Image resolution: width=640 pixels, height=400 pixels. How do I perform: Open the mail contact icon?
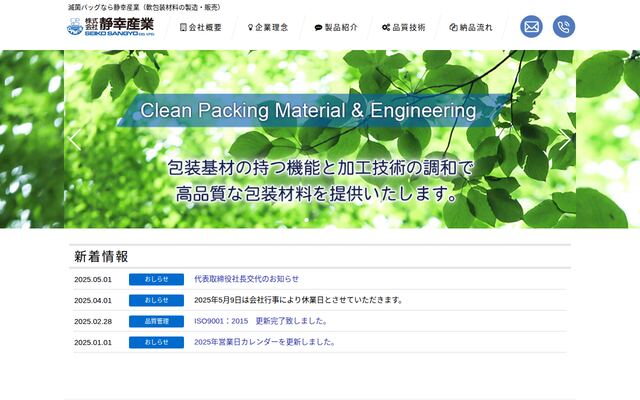coord(531,27)
